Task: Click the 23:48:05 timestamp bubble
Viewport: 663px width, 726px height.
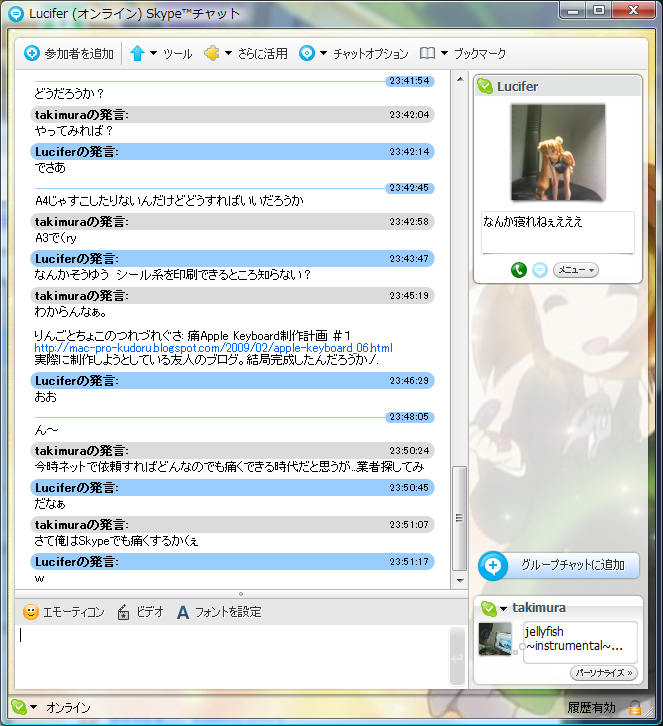Action: point(409,417)
